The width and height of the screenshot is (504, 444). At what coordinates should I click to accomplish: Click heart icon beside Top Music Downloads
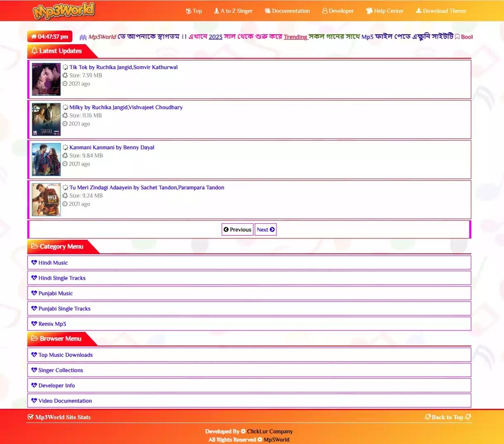tap(34, 355)
